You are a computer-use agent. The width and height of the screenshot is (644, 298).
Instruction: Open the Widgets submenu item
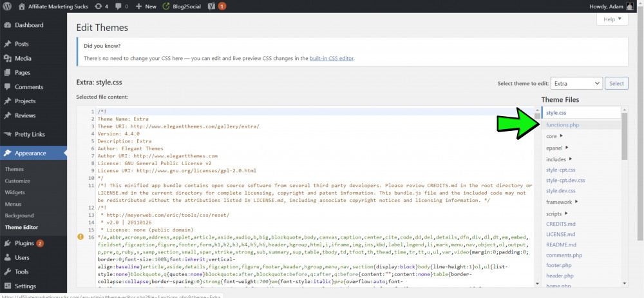pyautogui.click(x=15, y=192)
